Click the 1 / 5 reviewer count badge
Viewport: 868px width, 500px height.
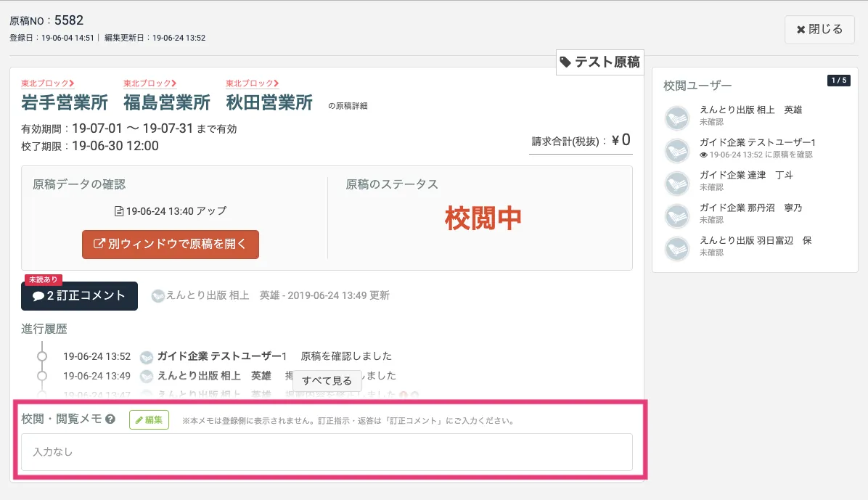click(x=839, y=81)
